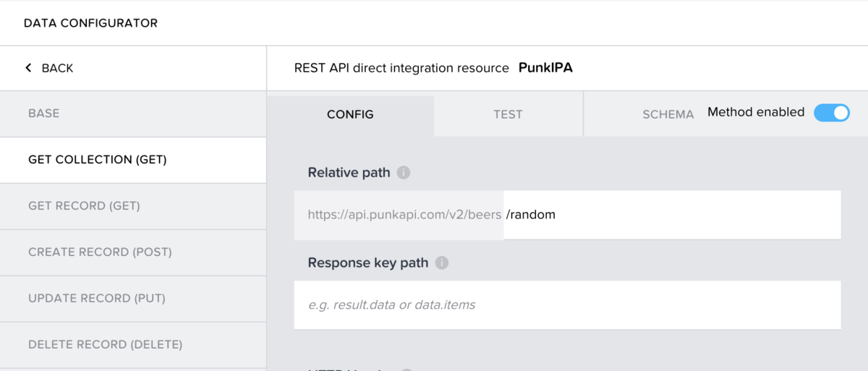The width and height of the screenshot is (868, 371).
Task: Open CREATE RECORD (POST) method settings
Action: pos(100,252)
